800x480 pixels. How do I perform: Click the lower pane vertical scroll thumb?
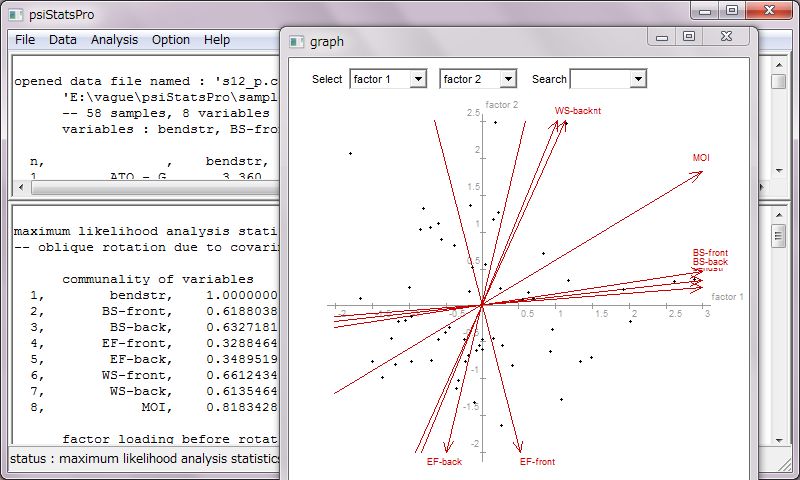(x=779, y=236)
